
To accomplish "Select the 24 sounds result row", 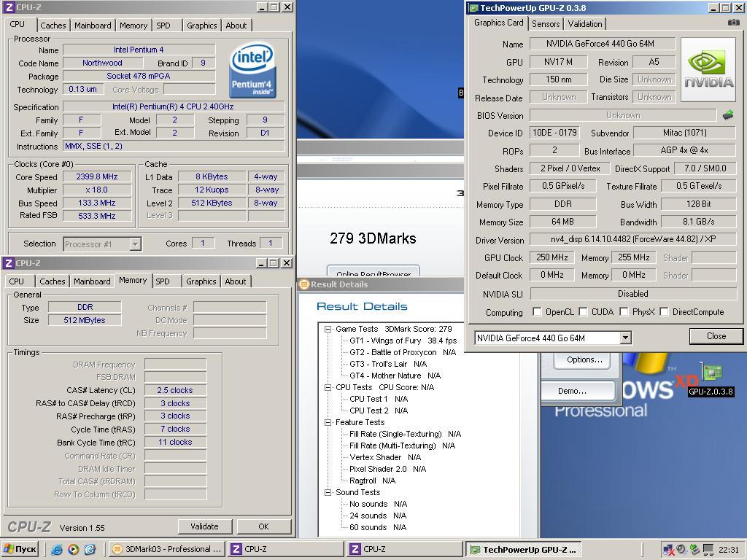I will point(378,516).
